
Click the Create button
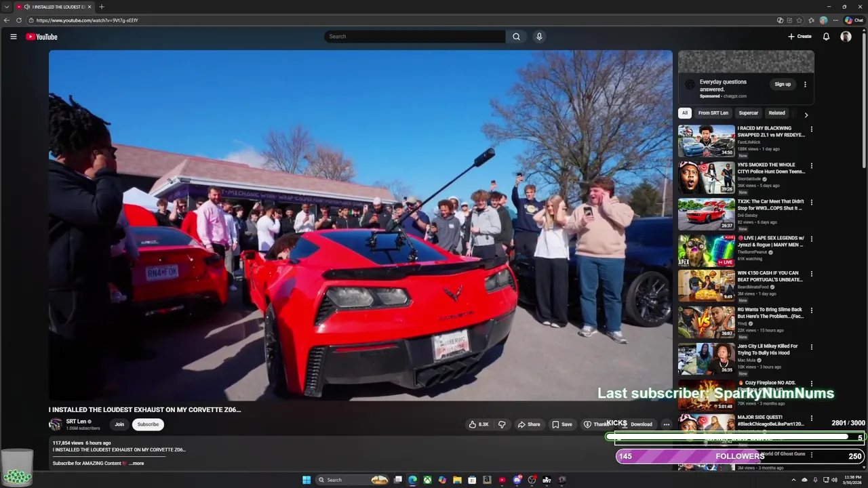800,37
